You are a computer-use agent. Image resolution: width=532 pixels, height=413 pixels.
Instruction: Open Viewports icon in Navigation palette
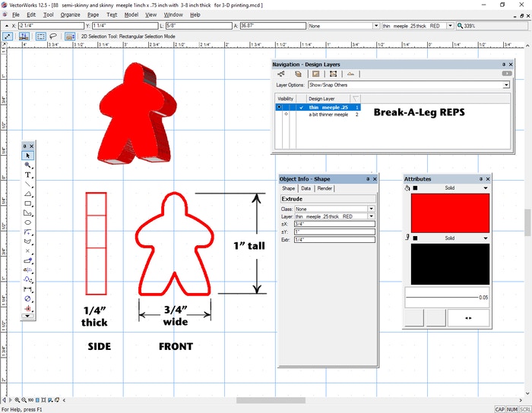point(333,74)
